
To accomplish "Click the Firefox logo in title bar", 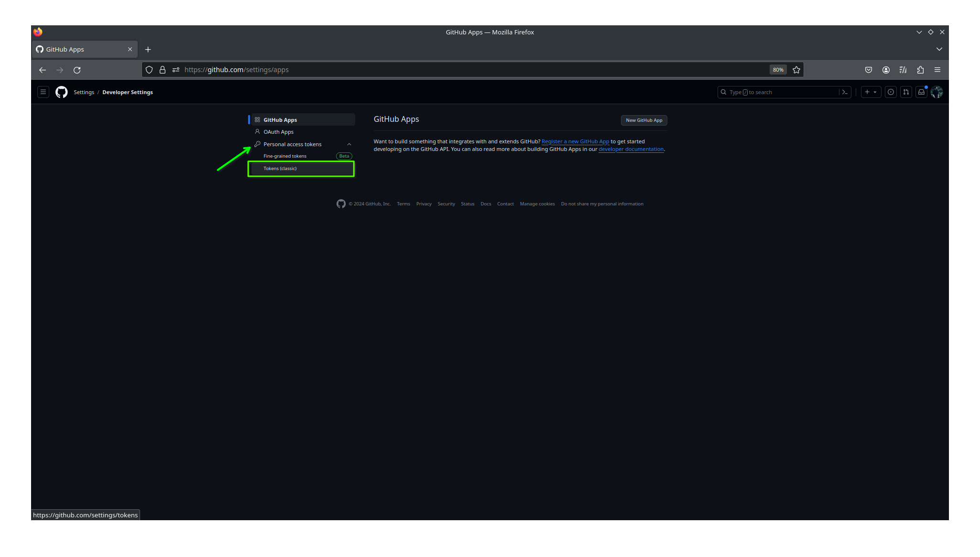I will coord(38,32).
